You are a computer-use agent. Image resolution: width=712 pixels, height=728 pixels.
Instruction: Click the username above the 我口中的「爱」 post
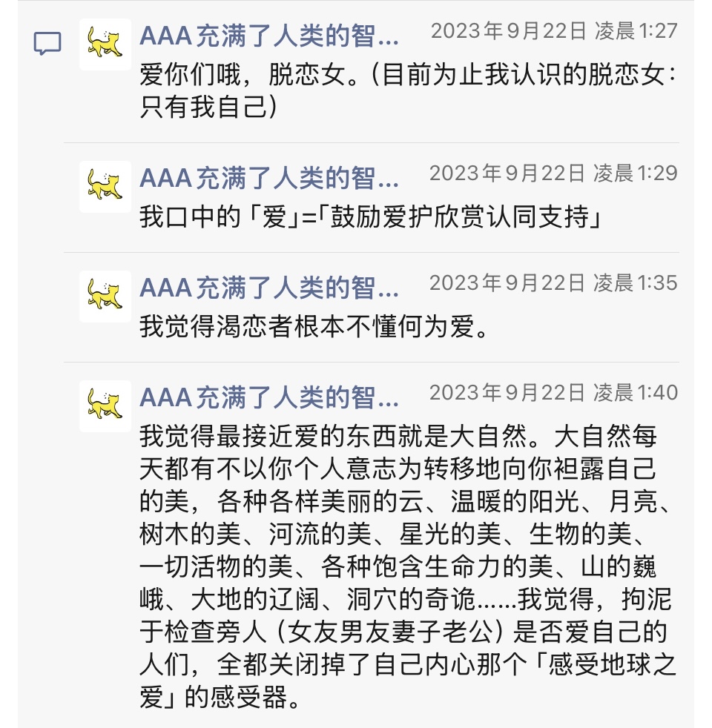coord(269,179)
